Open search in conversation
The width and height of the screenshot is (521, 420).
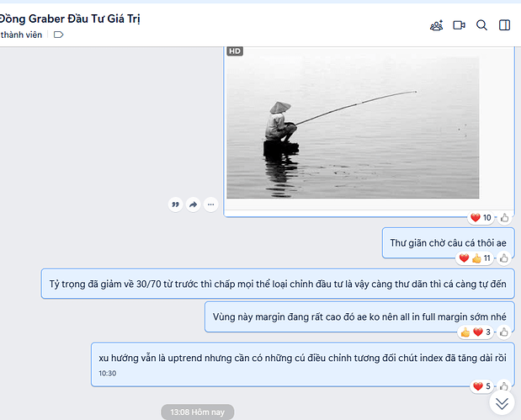(x=481, y=25)
